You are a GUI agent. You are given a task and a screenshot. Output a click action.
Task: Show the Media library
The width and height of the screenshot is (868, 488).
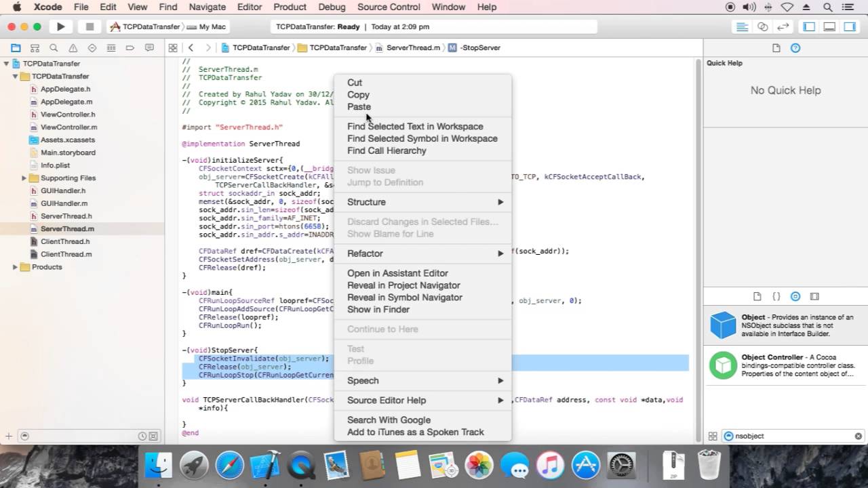point(814,296)
